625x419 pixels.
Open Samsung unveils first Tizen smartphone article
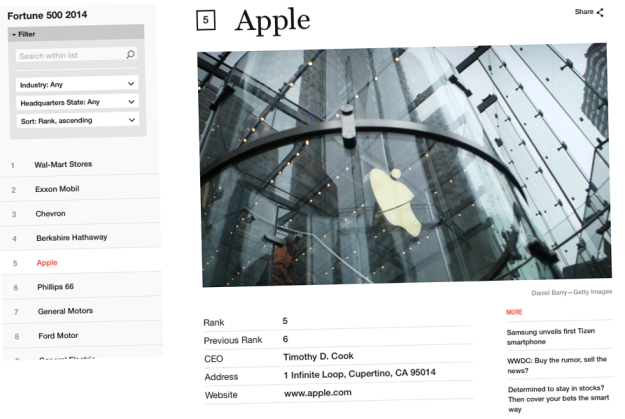[x=551, y=336]
